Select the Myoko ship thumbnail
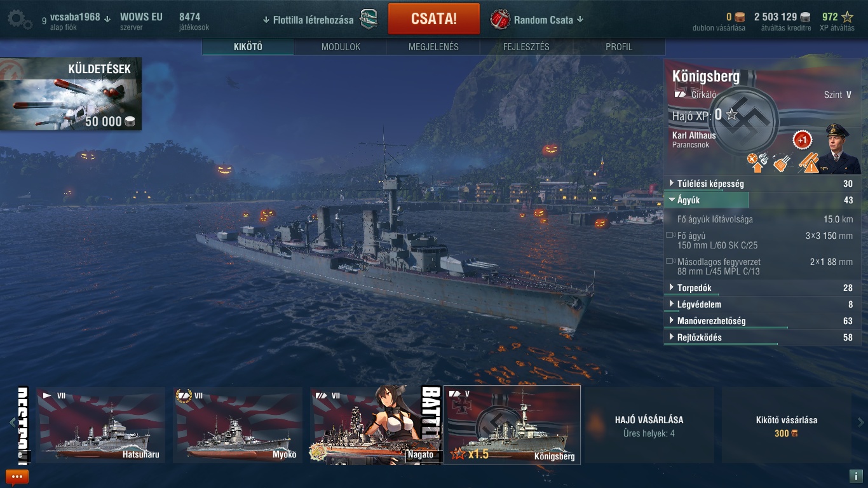The height and width of the screenshot is (488, 868). 238,425
